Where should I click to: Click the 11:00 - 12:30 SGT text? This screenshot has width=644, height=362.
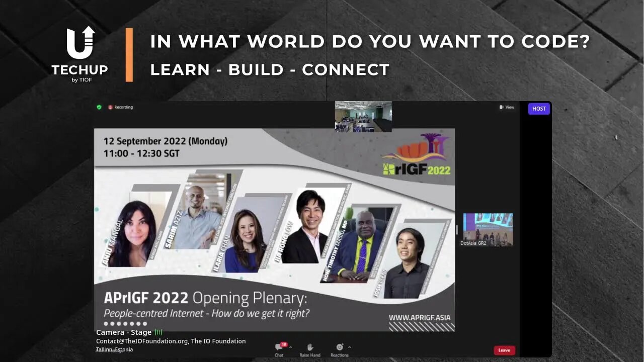pos(141,154)
